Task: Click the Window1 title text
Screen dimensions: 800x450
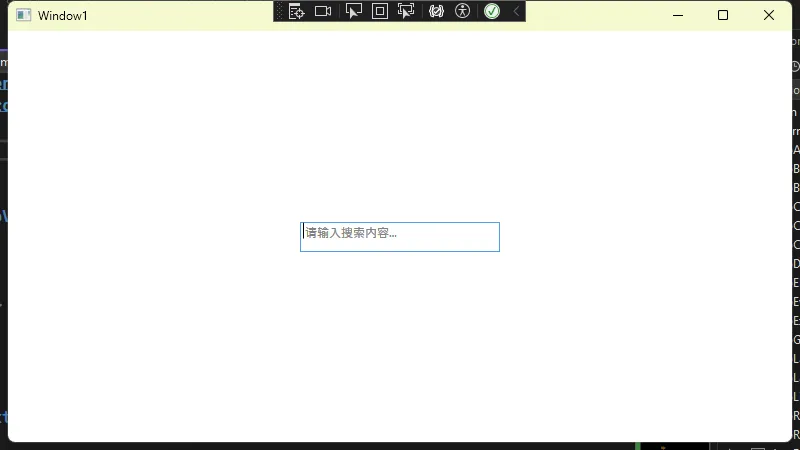Action: (x=63, y=15)
